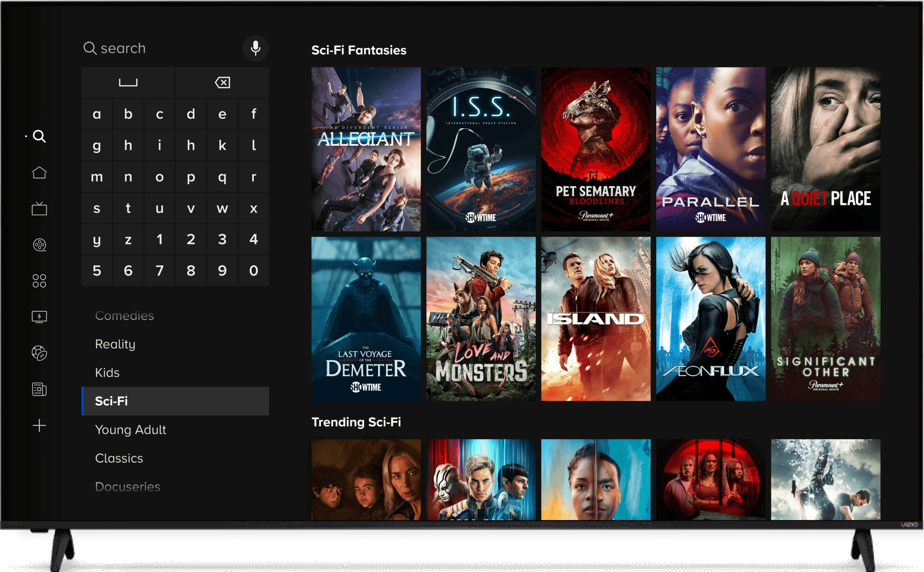This screenshot has width=924, height=572.
Task: Tap the letter b key
Action: pos(128,114)
